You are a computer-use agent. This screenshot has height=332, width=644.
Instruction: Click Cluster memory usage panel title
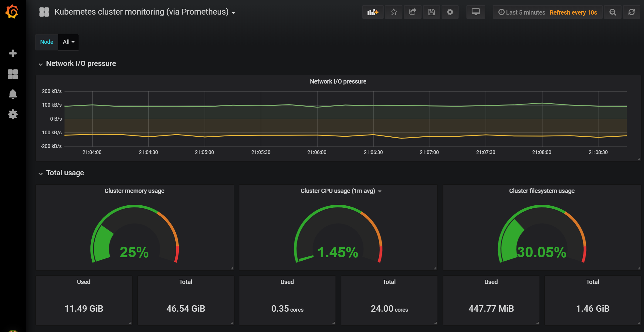click(x=134, y=191)
